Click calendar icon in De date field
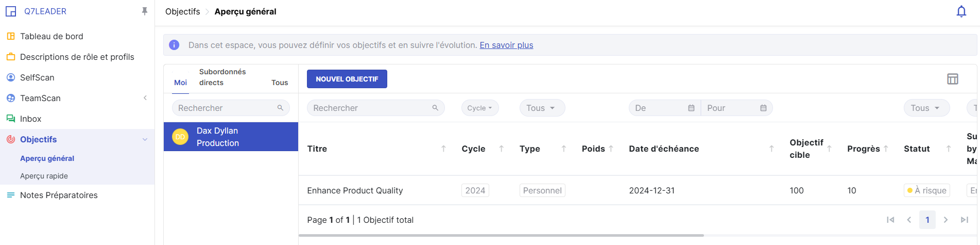The width and height of the screenshot is (980, 245). [691, 108]
